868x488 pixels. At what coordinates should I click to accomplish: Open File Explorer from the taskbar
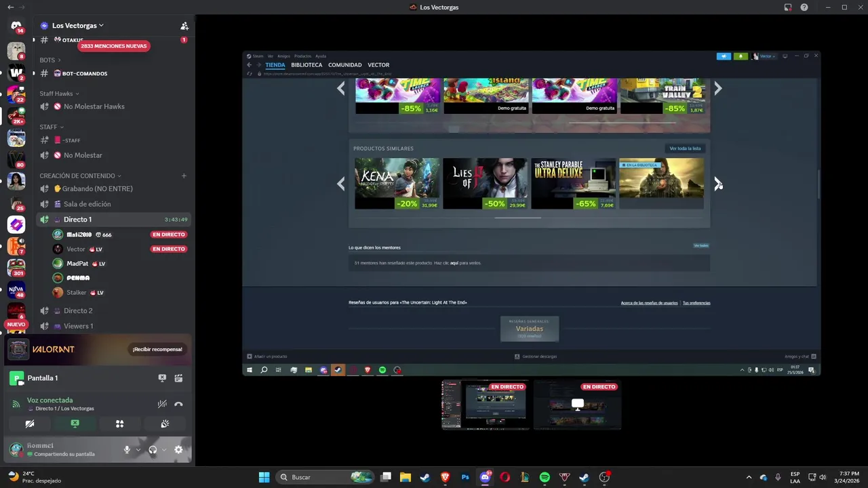coord(405,477)
